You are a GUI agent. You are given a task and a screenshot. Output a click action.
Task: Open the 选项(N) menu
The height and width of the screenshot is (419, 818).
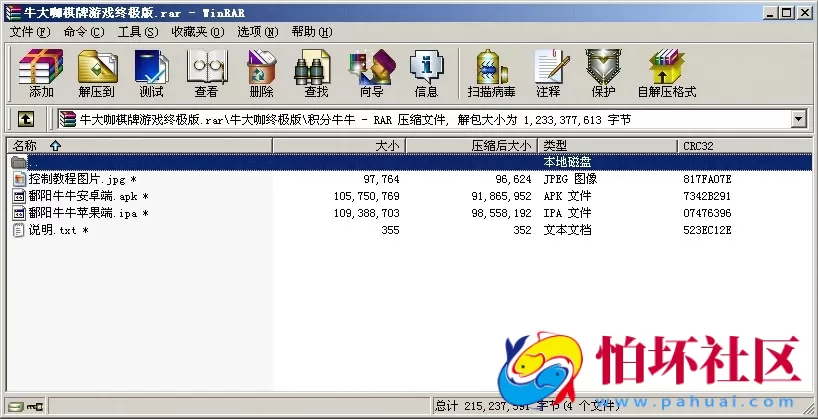[x=258, y=32]
